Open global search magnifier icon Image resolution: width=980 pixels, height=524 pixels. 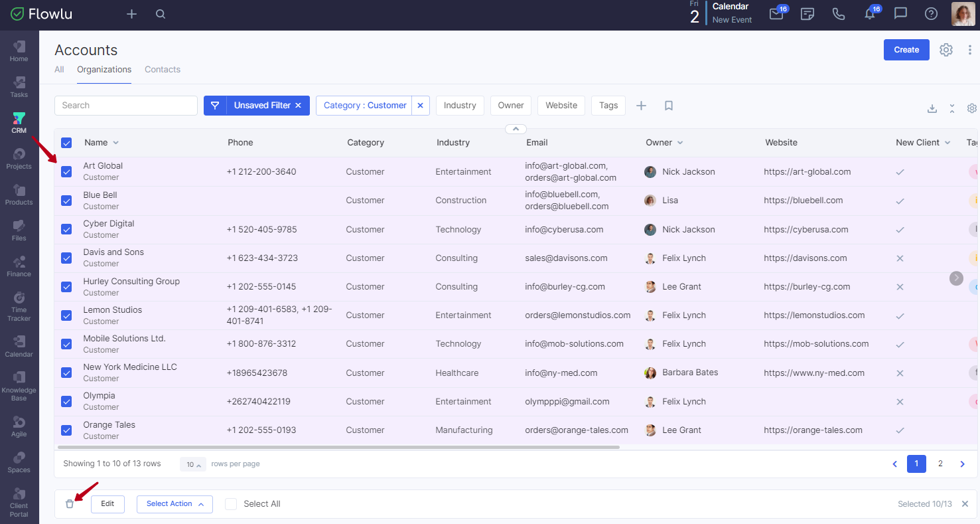coord(161,14)
